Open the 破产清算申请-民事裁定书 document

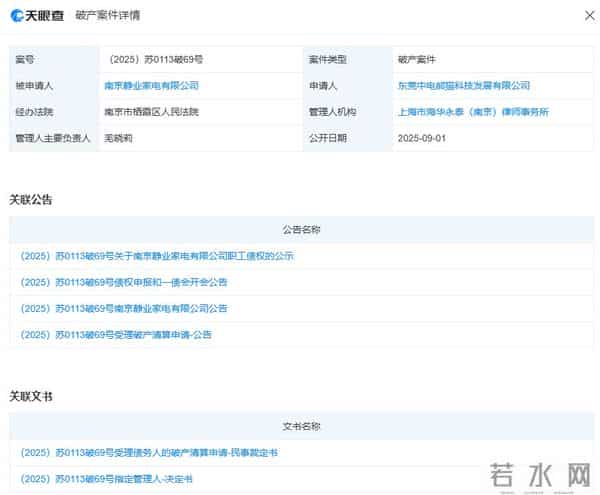pyautogui.click(x=149, y=453)
